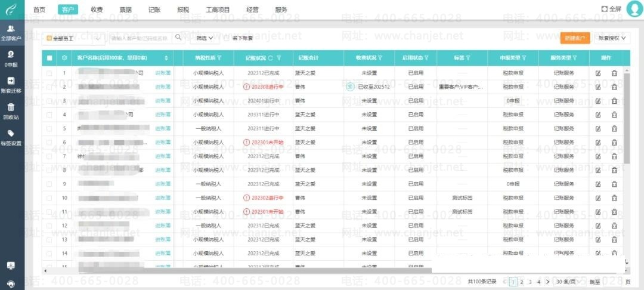Edit customer in row 2
The width and height of the screenshot is (644, 290).
pyautogui.click(x=598, y=87)
